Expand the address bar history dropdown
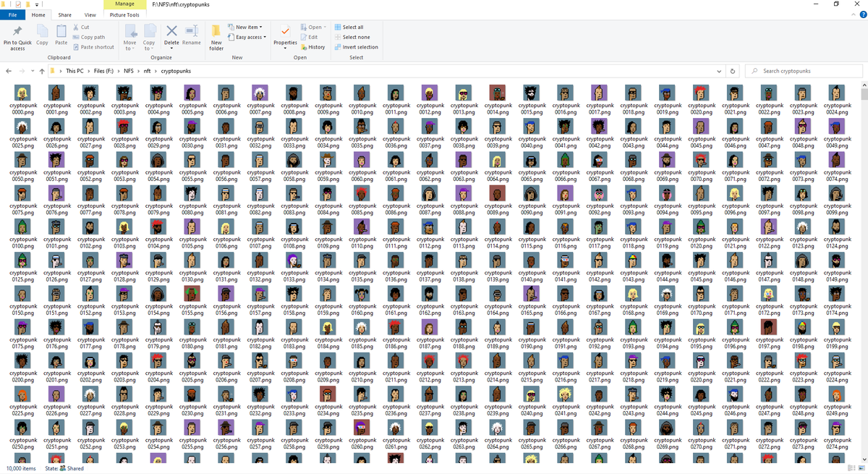 [x=718, y=71]
